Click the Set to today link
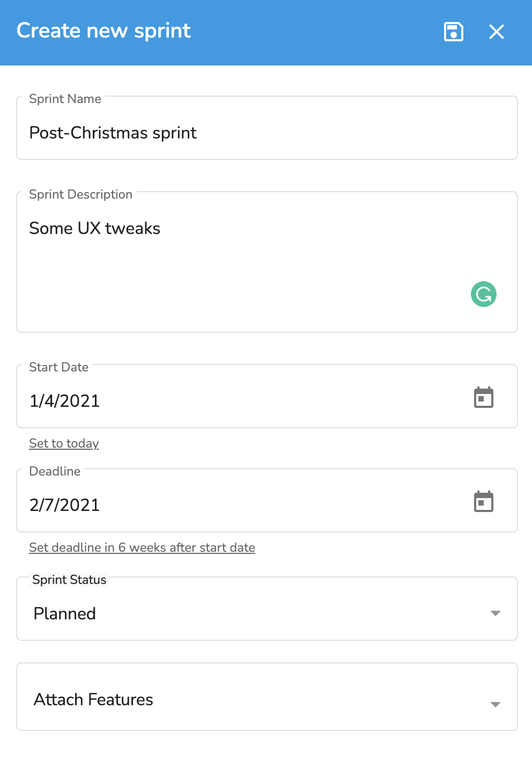 (64, 443)
